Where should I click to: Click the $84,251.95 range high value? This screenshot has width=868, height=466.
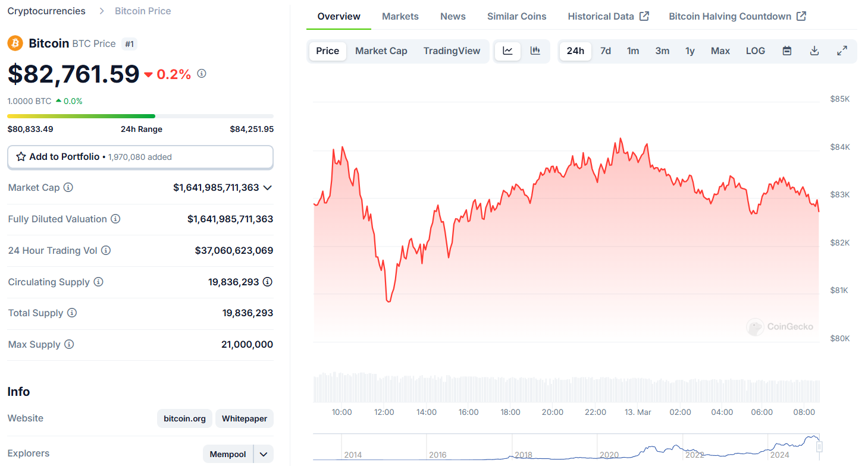pyautogui.click(x=252, y=129)
